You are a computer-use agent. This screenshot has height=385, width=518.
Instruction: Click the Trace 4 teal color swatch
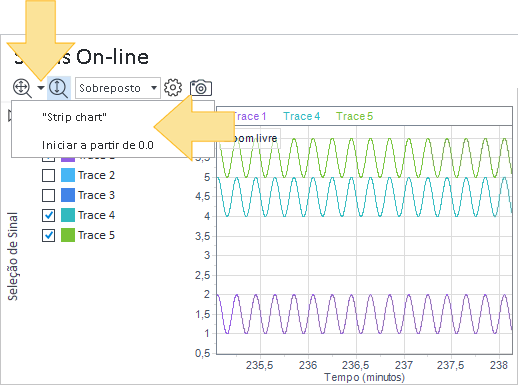tap(68, 215)
